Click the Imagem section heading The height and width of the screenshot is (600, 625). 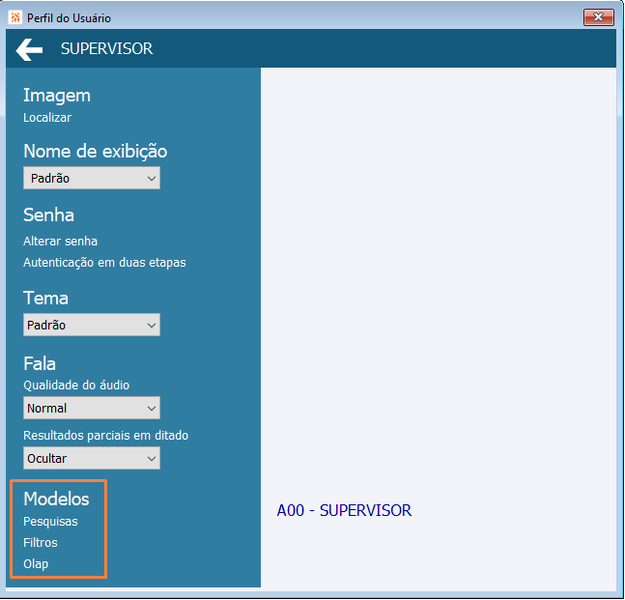(x=57, y=96)
